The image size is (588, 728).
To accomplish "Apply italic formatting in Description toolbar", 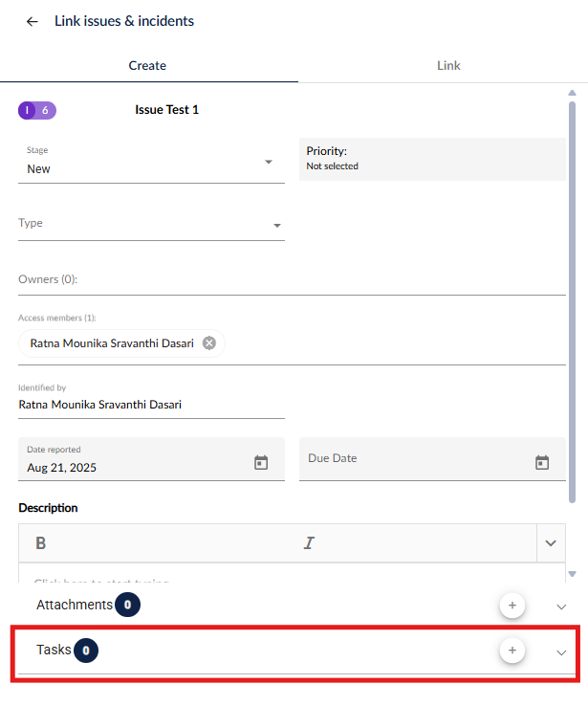I will point(309,542).
